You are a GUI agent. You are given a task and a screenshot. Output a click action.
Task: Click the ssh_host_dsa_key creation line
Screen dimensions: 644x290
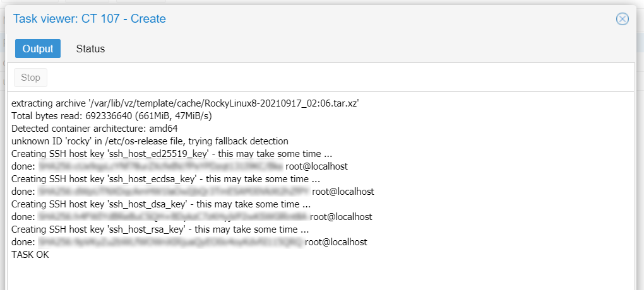click(161, 204)
